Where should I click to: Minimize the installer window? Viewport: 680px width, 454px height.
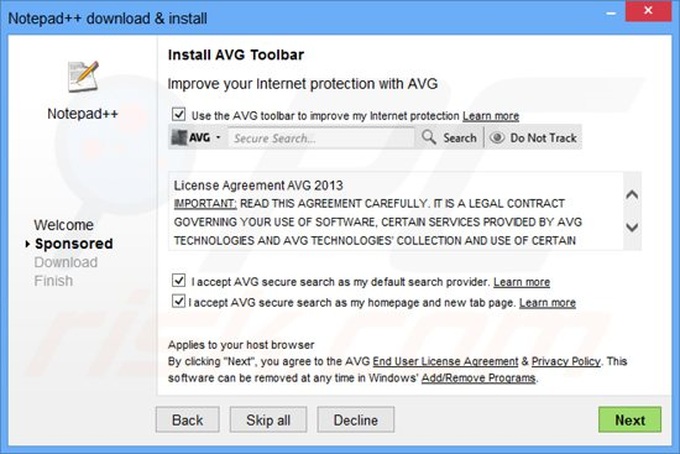[611, 13]
